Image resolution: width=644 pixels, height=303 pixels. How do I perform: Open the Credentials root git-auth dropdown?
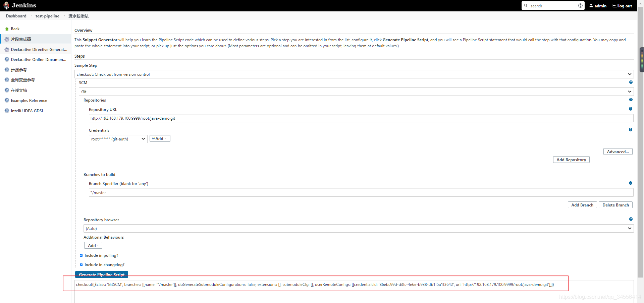[118, 139]
